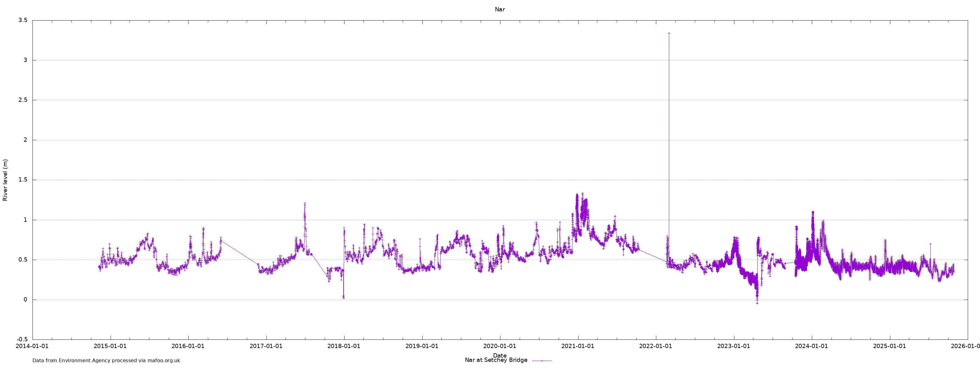The width and height of the screenshot is (980, 368).
Task: Click the 2017-01-01 date tick label
Action: [266, 346]
